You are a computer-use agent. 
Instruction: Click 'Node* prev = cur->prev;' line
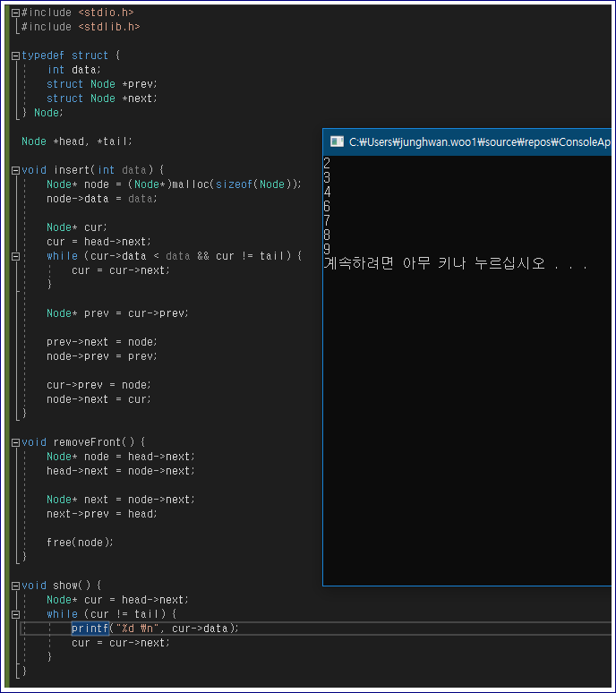[x=117, y=313]
